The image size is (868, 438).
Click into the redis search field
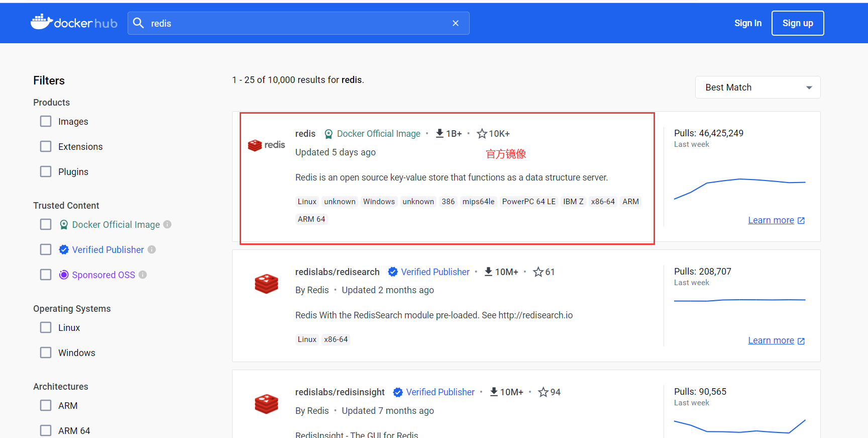[x=298, y=23]
